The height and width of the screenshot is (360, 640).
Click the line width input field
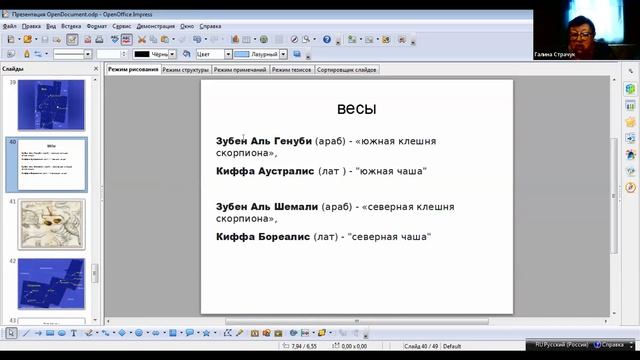109,54
